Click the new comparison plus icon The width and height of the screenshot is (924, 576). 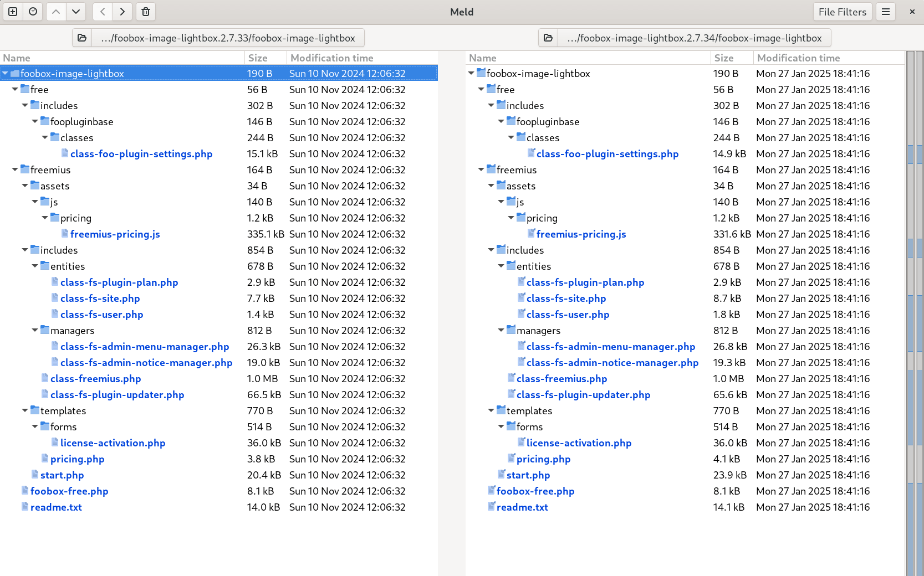13,12
